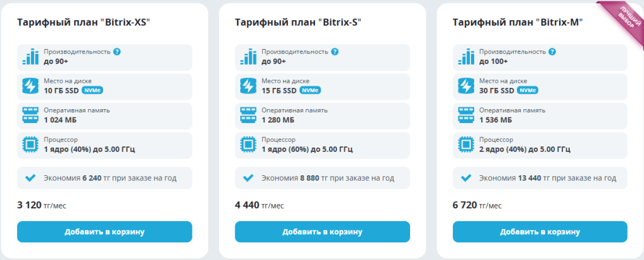Screen dimensions: 644x260
Task: Click the checkmark beside Экономия 13 440 тг
Action: click(x=465, y=178)
